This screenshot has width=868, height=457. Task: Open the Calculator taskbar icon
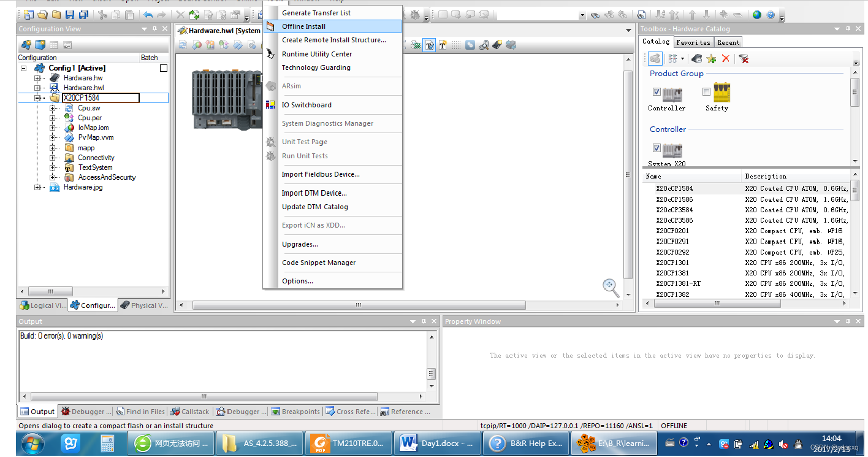click(108, 442)
